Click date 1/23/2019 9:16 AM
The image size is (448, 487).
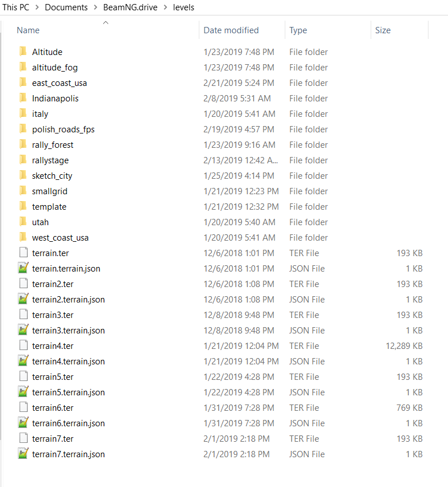[x=239, y=145]
